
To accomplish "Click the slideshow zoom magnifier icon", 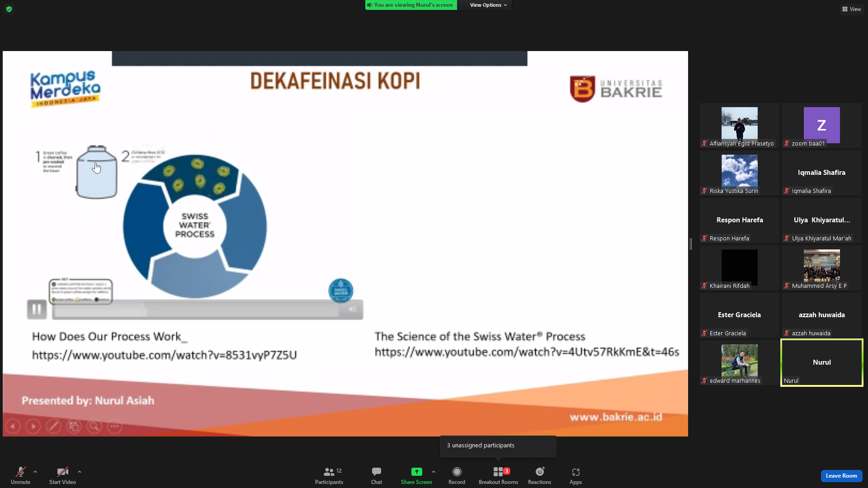I will point(94,426).
